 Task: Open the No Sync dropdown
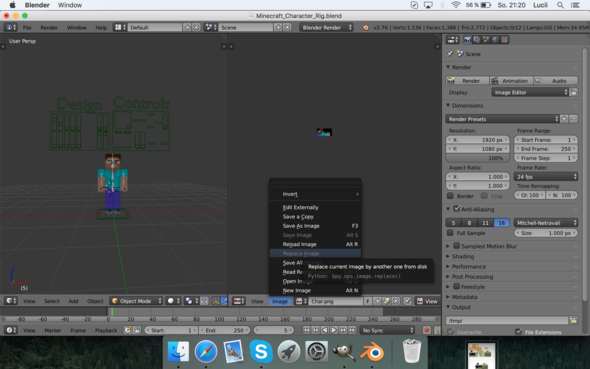point(387,330)
